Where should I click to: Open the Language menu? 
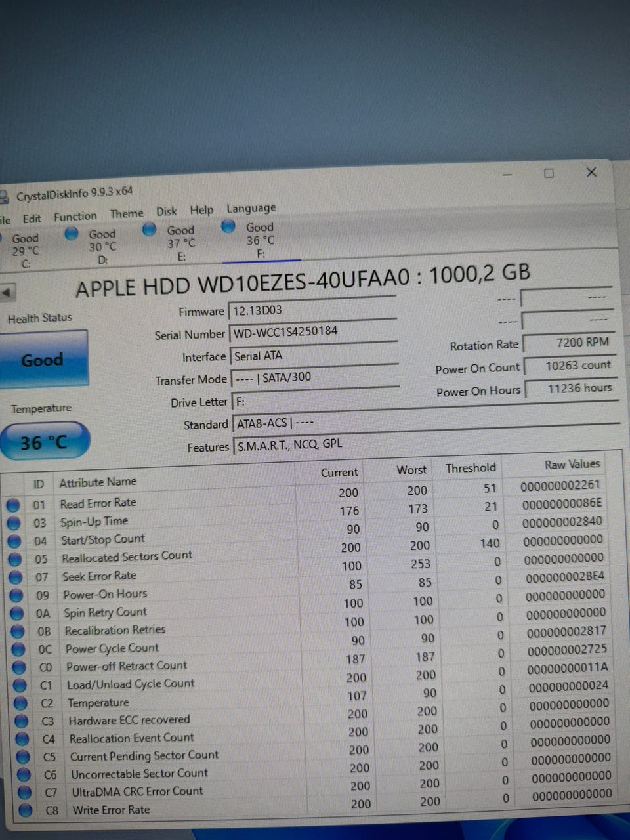coord(251,209)
